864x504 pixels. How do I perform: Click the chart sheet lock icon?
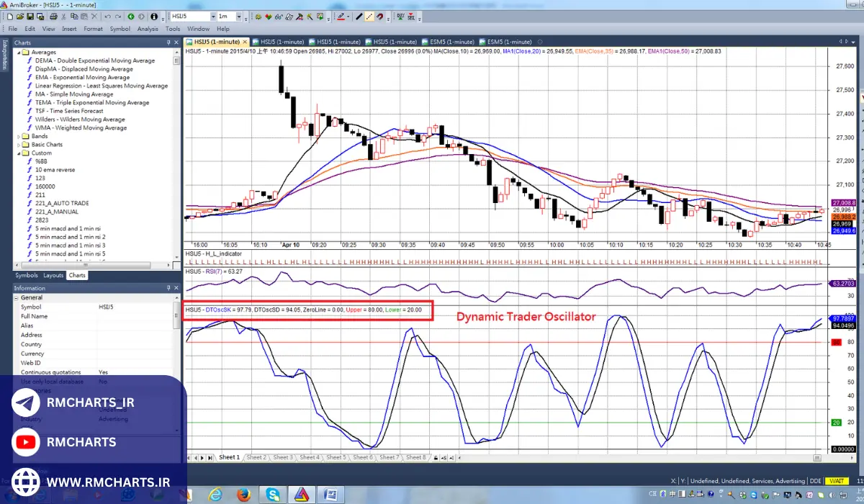tap(436, 457)
